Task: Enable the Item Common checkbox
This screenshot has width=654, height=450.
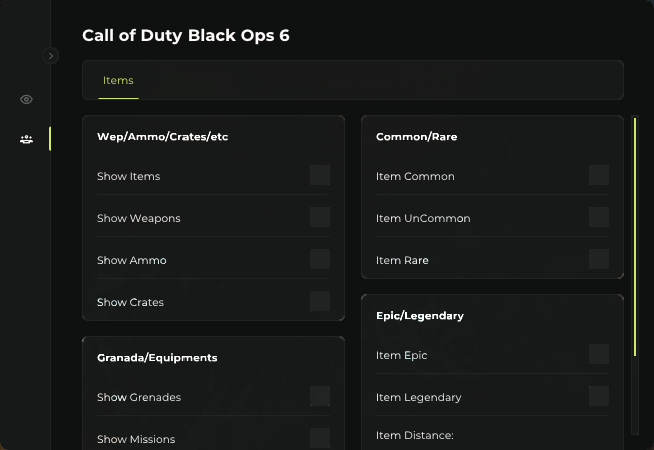Action: [599, 175]
